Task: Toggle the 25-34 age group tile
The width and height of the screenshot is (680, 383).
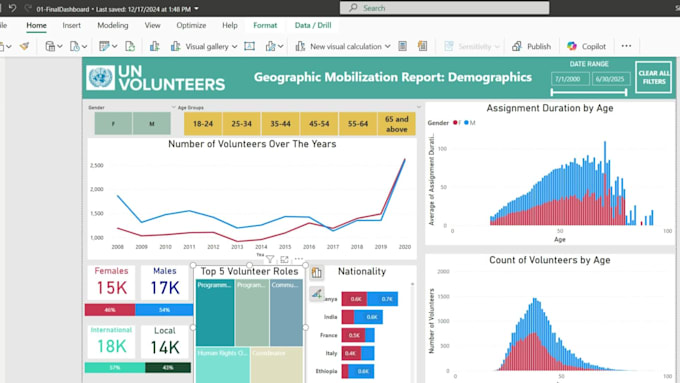Action: point(242,124)
